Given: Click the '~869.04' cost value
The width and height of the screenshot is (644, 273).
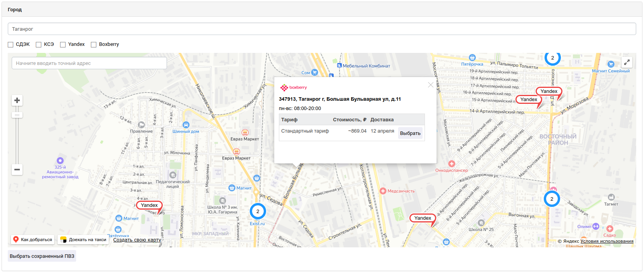Looking at the screenshot, I should tap(357, 131).
